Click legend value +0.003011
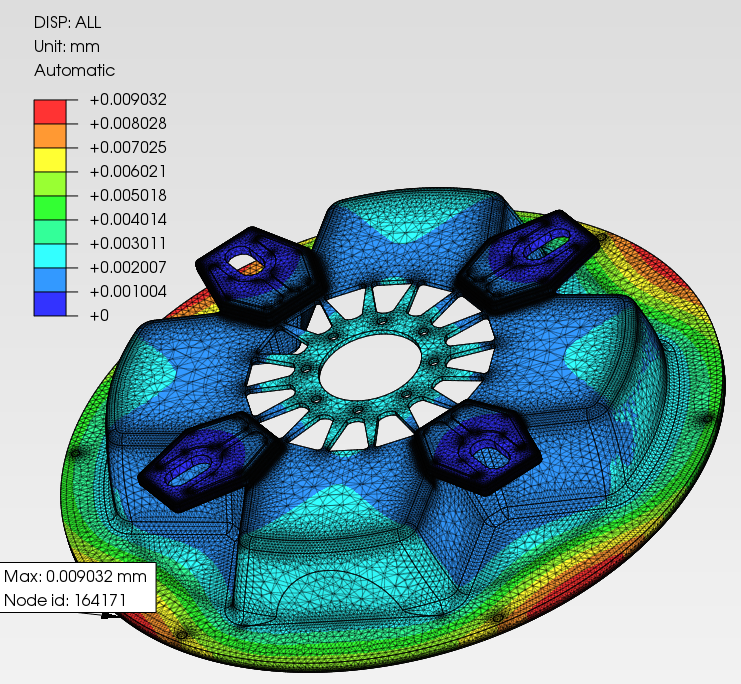 pyautogui.click(x=128, y=243)
